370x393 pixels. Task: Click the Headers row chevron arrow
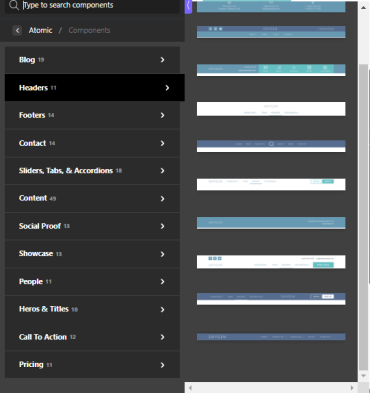tap(167, 88)
